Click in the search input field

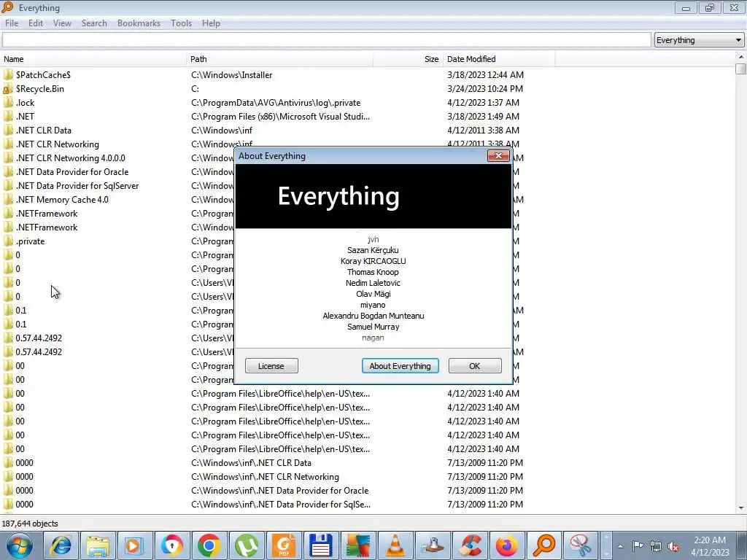point(326,40)
